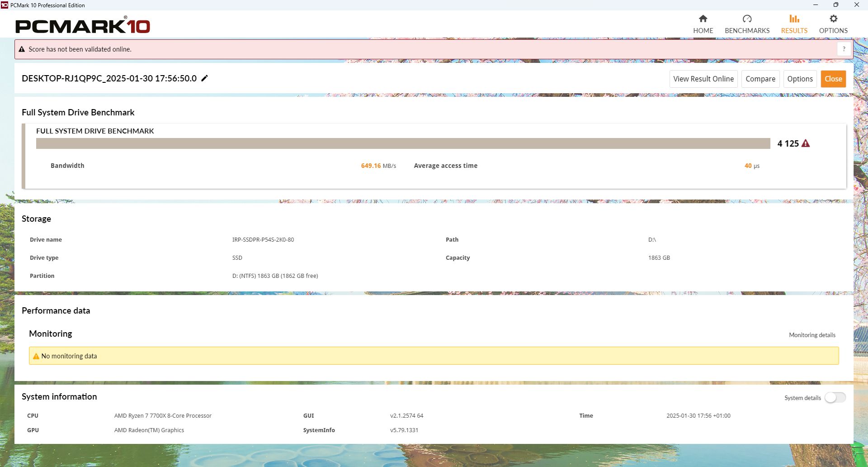Close the result with orange Close button
Screen dimensions: 868x467
tap(833, 79)
